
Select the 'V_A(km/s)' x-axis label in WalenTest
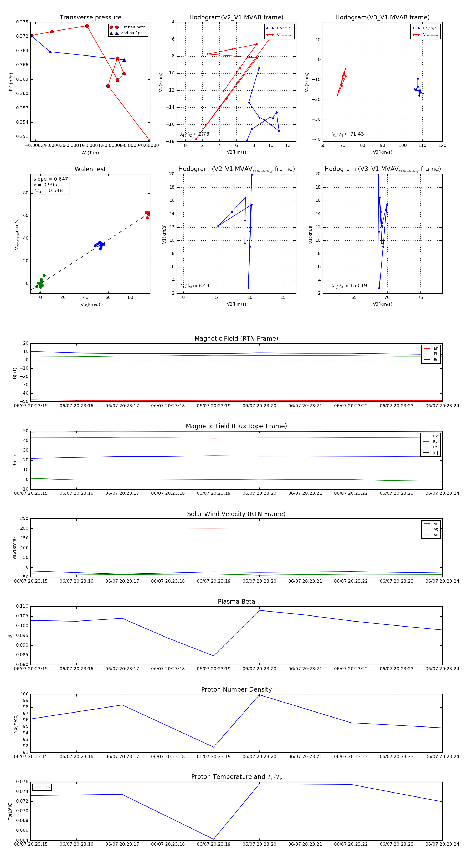pos(90,305)
